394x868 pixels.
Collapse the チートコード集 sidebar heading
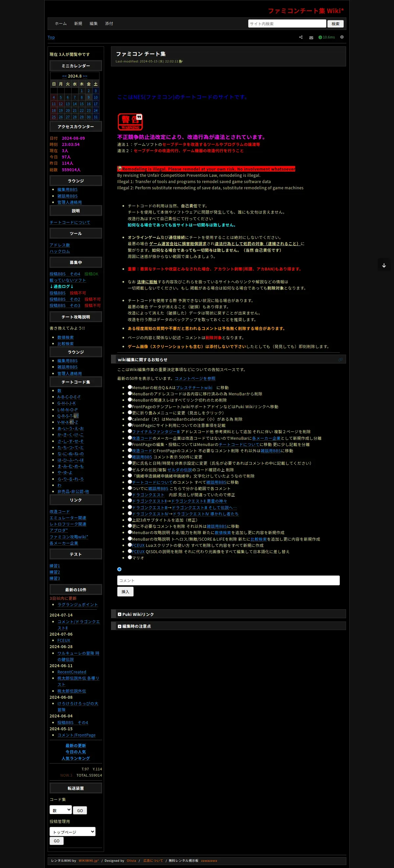76,382
